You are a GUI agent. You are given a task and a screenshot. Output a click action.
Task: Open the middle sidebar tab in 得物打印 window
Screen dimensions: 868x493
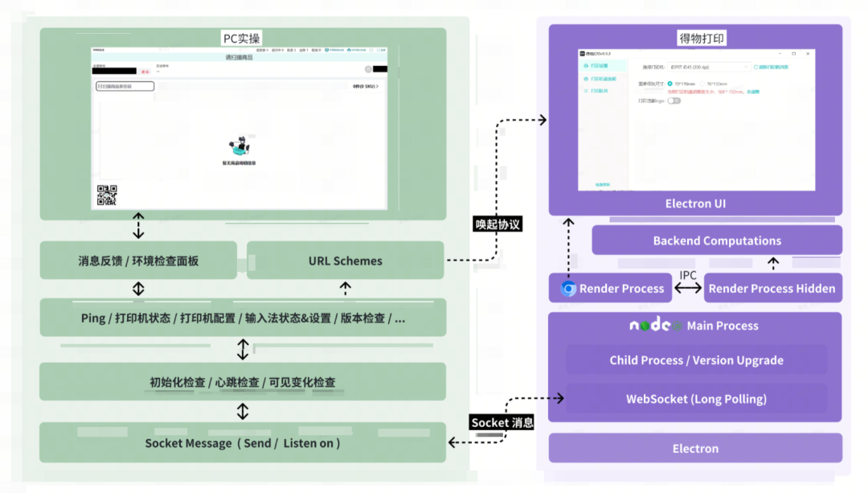pyautogui.click(x=602, y=79)
